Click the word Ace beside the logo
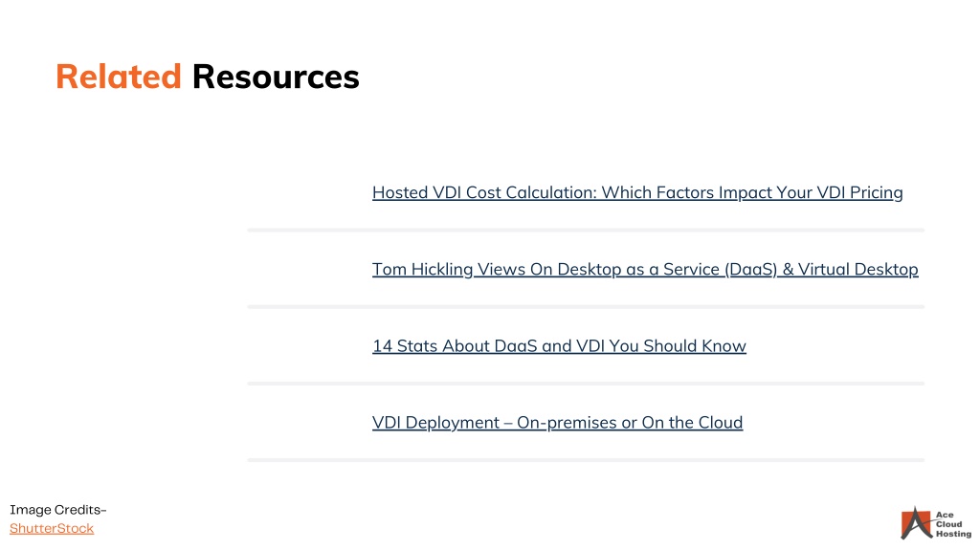Viewport: 980px width, 551px height. pyautogui.click(x=945, y=515)
